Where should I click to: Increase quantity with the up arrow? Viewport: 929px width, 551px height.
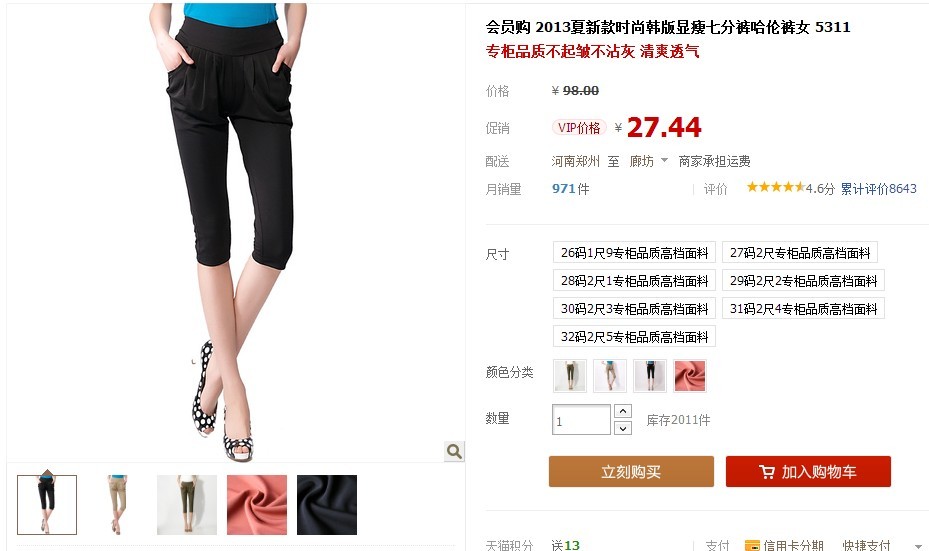pyautogui.click(x=623, y=411)
